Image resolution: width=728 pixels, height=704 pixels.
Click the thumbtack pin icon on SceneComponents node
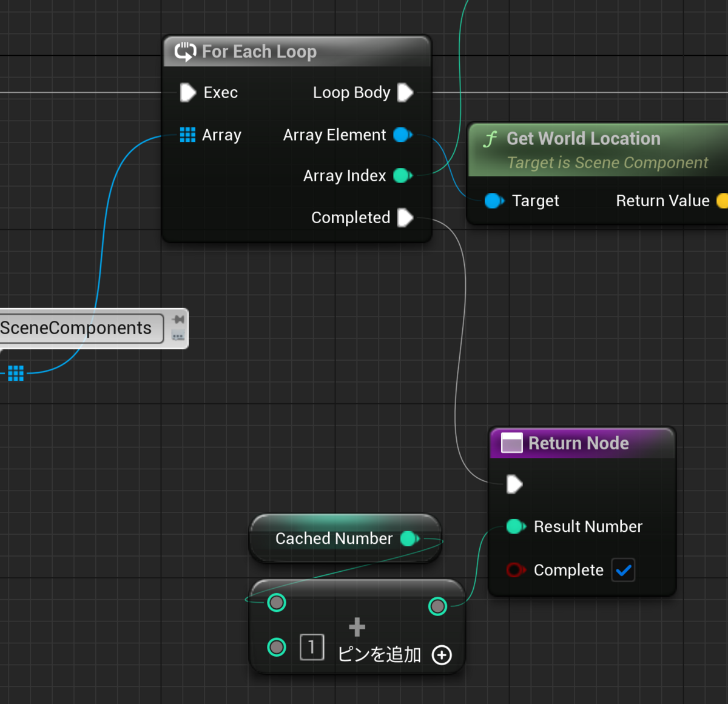coord(178,318)
